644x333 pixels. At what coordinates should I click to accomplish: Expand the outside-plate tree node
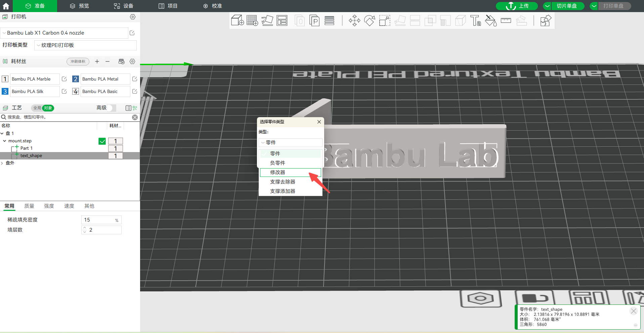(2, 163)
